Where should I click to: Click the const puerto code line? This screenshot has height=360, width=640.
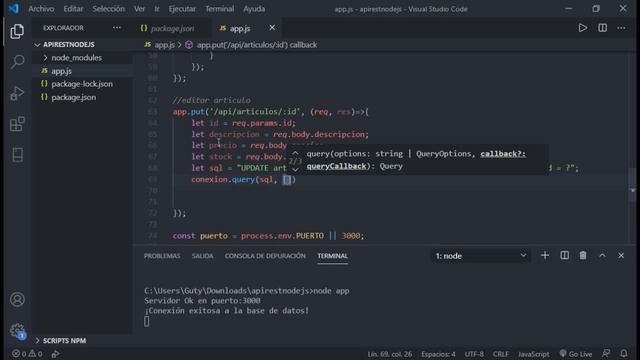coord(268,236)
